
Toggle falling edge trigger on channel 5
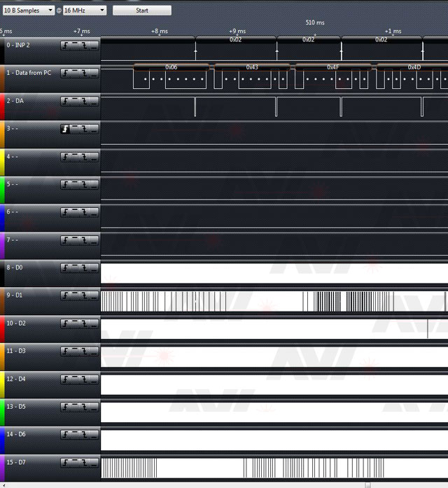(83, 184)
